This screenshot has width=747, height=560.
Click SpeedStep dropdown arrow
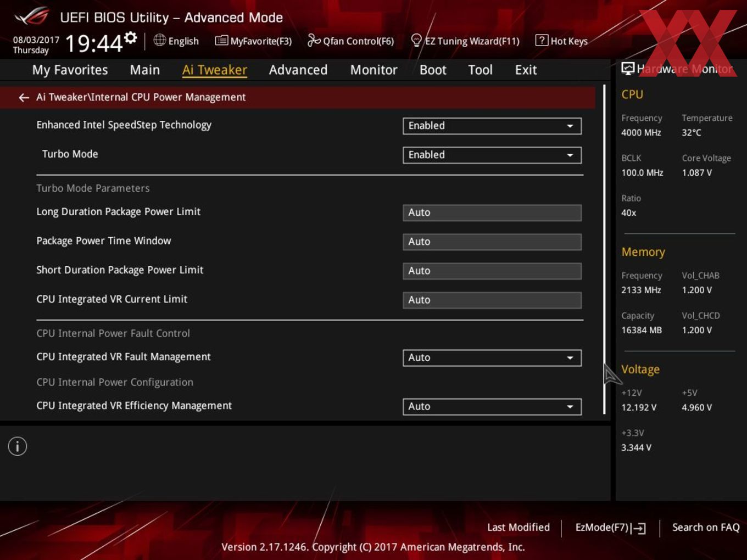(x=570, y=126)
